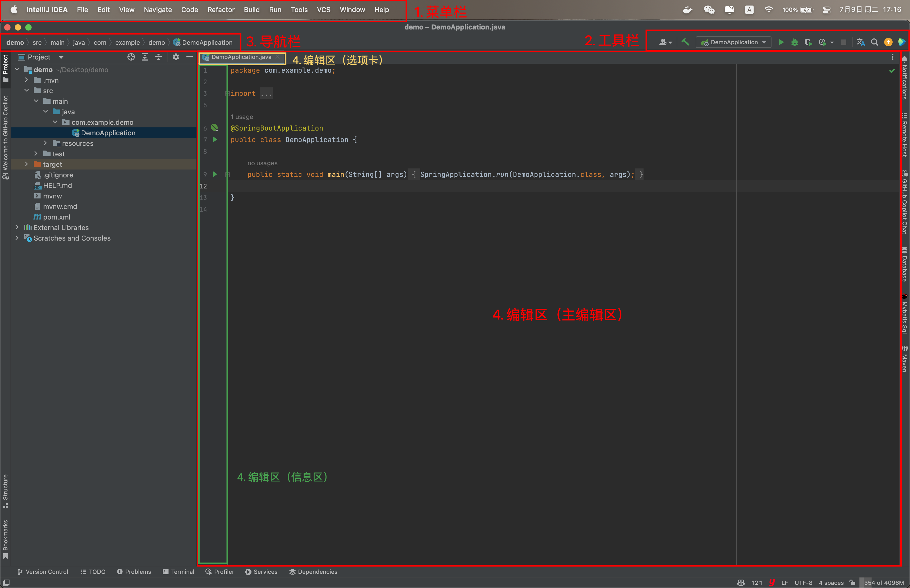
Task: Open the Terminal tool window
Action: [178, 572]
